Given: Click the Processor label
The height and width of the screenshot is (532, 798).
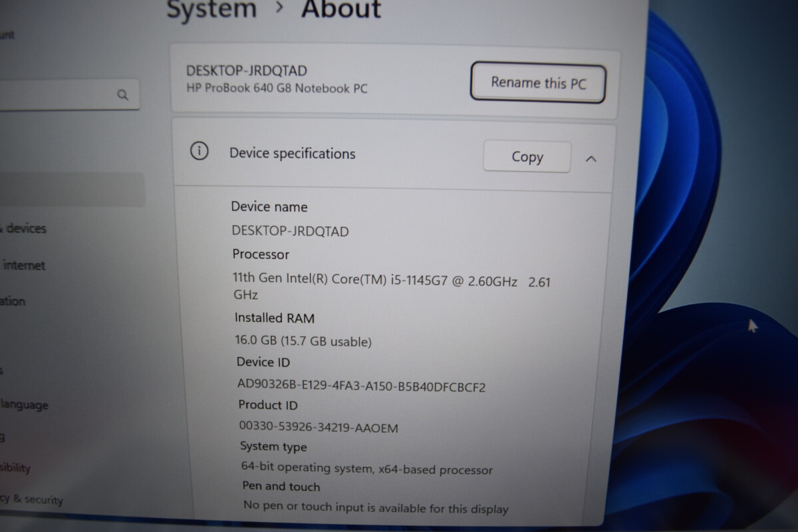Looking at the screenshot, I should pyautogui.click(x=261, y=254).
